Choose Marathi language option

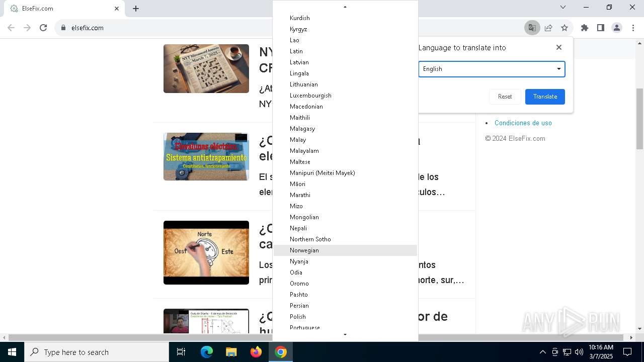coord(345,195)
